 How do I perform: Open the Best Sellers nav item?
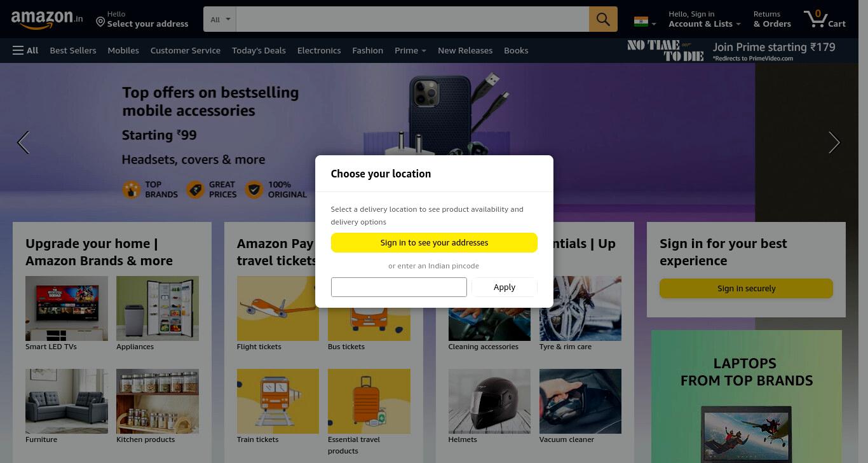73,50
